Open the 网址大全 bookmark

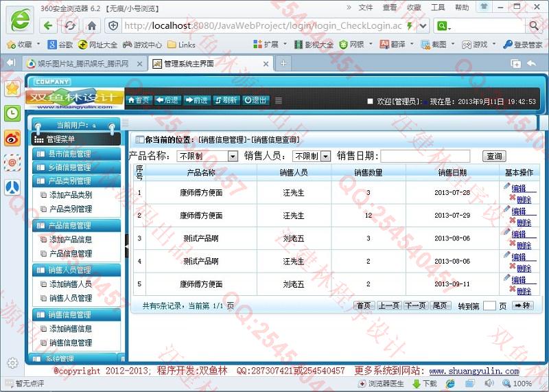click(97, 45)
